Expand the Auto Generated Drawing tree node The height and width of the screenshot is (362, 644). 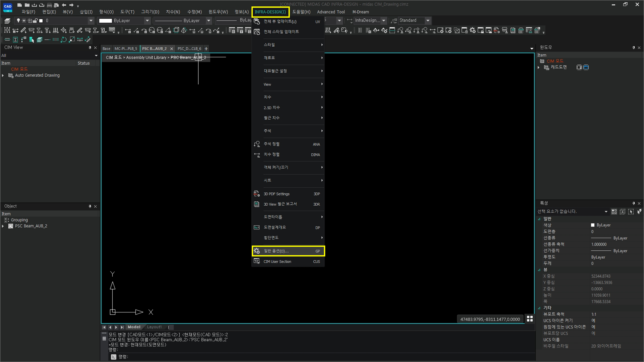point(3,75)
